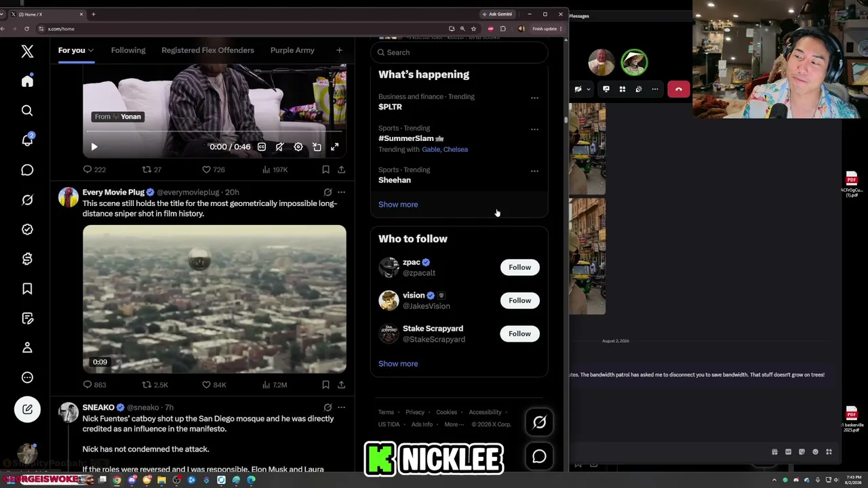Viewport: 868px width, 488px height.
Task: Open Every Movie Plug profile name
Action: 113,192
